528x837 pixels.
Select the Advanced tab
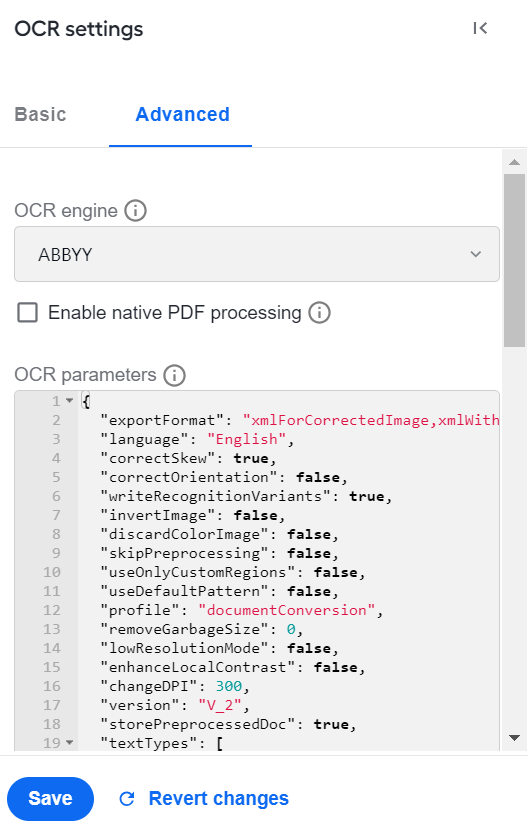(183, 114)
